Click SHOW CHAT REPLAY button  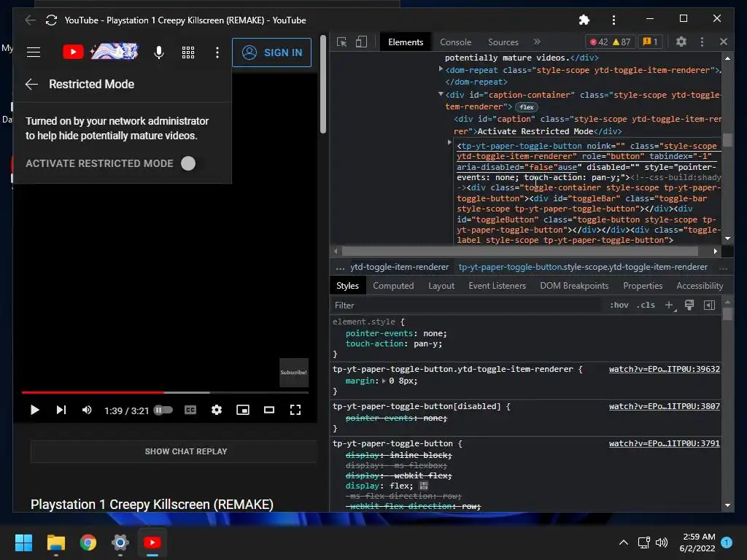(174, 451)
